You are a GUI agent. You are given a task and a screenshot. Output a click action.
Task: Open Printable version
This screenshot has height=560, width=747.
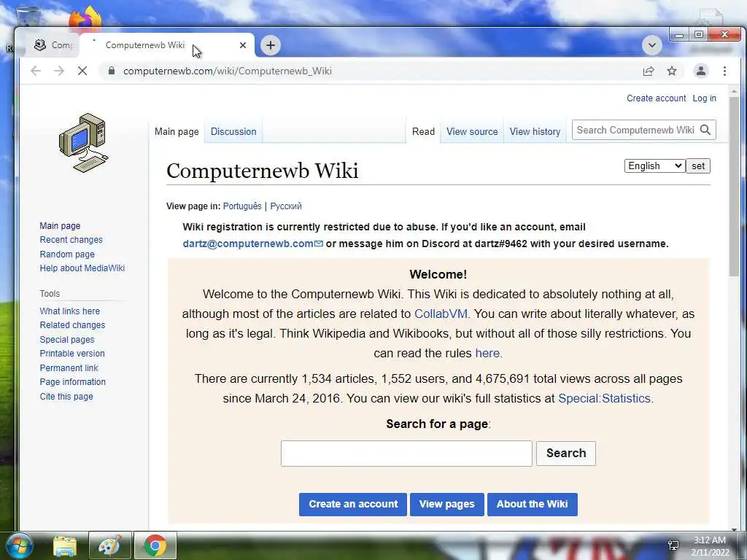pyautogui.click(x=72, y=354)
